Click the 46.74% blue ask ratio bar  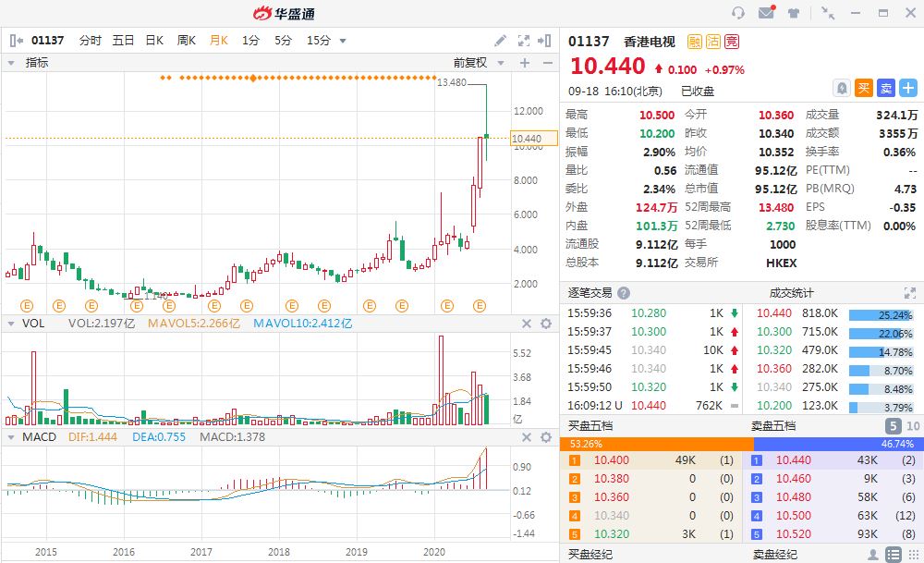click(839, 444)
